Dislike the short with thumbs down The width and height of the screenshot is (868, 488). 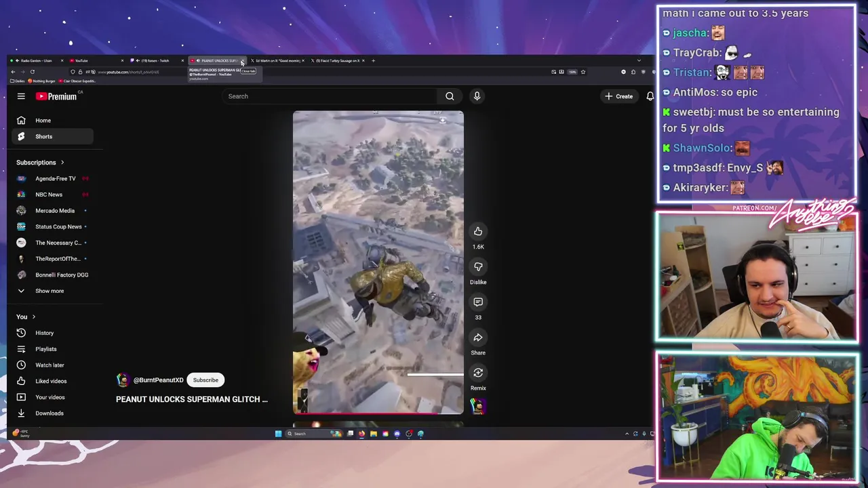(x=478, y=266)
